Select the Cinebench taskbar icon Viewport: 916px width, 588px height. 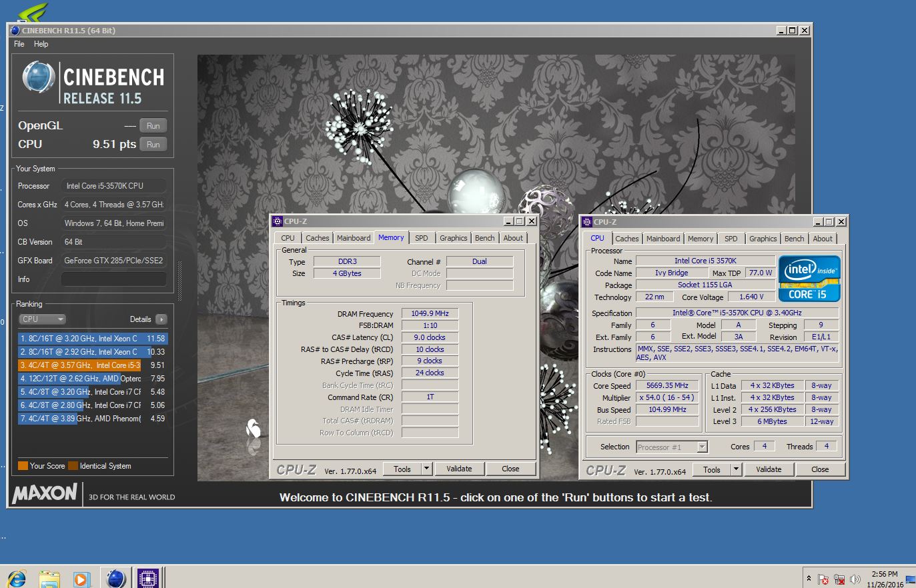pos(116,577)
